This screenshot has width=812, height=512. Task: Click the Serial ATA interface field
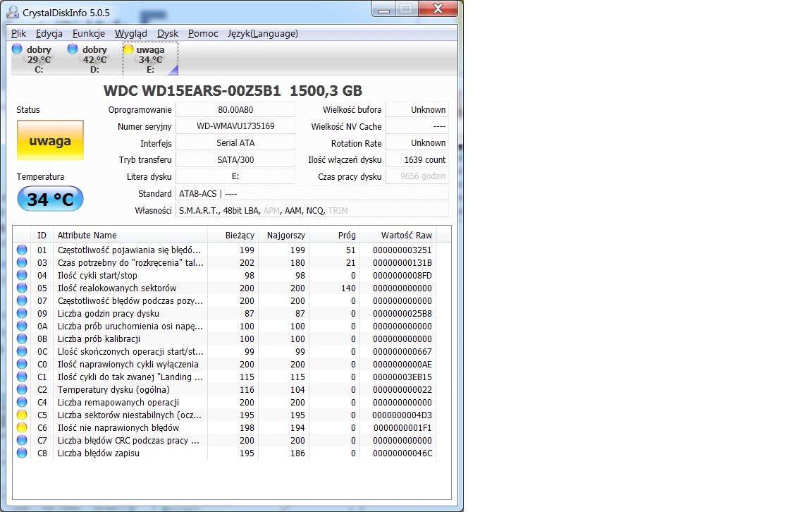(235, 143)
